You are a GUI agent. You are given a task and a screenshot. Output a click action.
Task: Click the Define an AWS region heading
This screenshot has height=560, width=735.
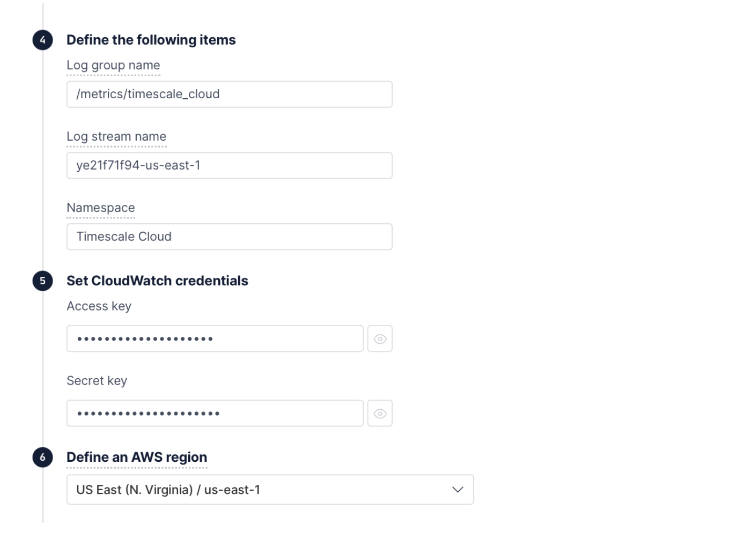click(137, 458)
